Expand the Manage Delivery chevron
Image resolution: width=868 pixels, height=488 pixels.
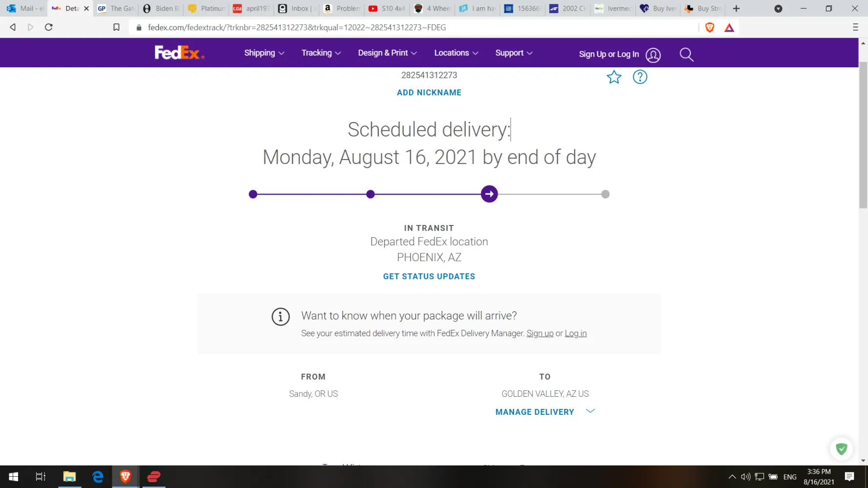590,411
